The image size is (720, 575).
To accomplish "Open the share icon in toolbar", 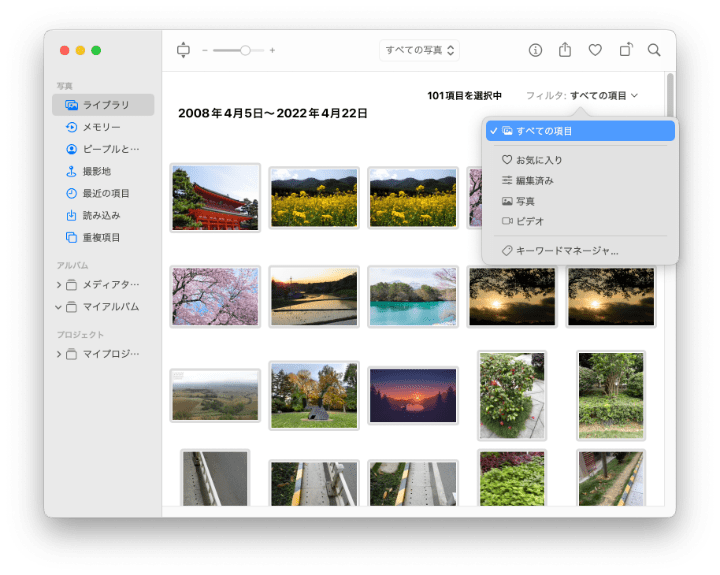I will [x=565, y=50].
